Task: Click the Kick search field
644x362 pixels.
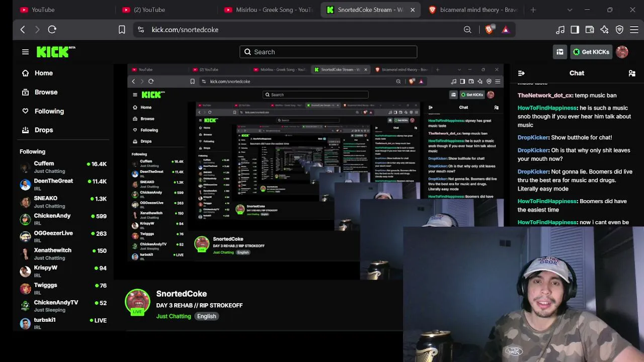Action: [328, 52]
